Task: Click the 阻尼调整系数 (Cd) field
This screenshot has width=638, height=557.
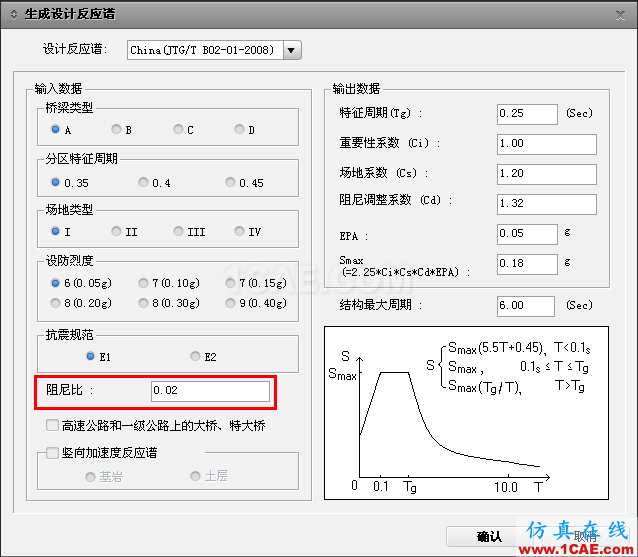Action: [547, 204]
